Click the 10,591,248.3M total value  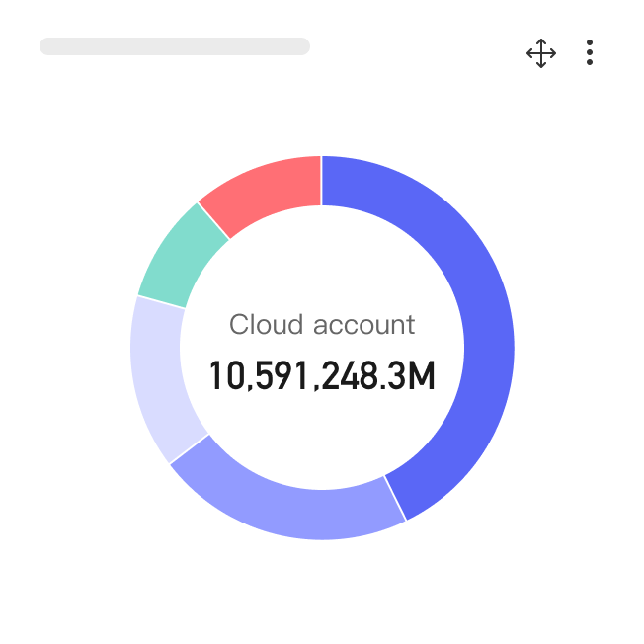pyautogui.click(x=322, y=376)
